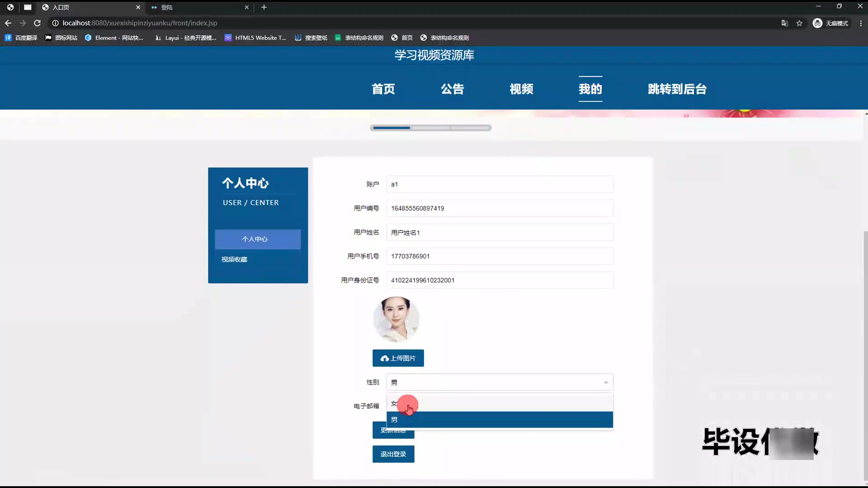
Task: Go back using browser back arrow
Action: point(8,23)
